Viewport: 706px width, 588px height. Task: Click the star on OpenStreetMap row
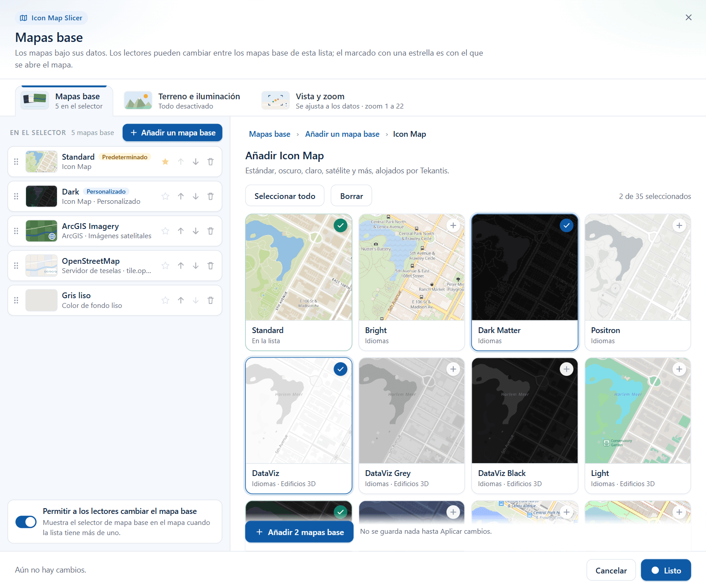[165, 266]
